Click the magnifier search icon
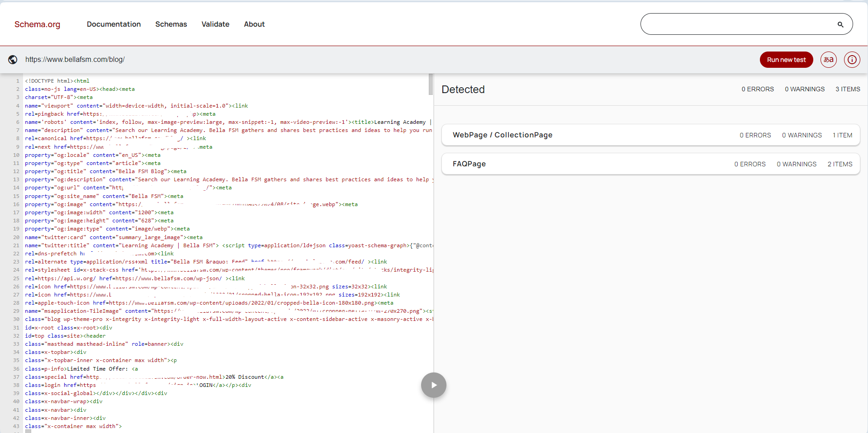The width and height of the screenshot is (868, 433). 840,24
